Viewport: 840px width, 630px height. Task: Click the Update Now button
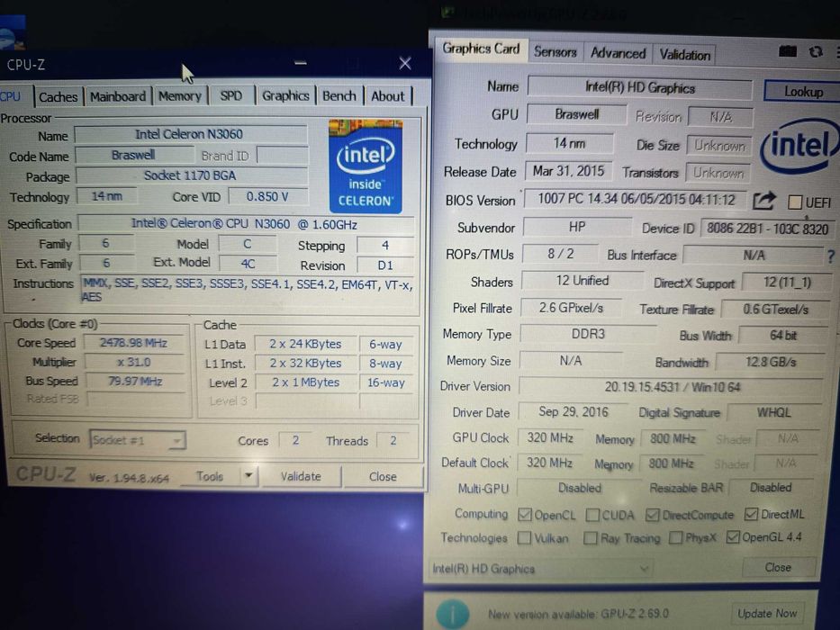(x=767, y=614)
